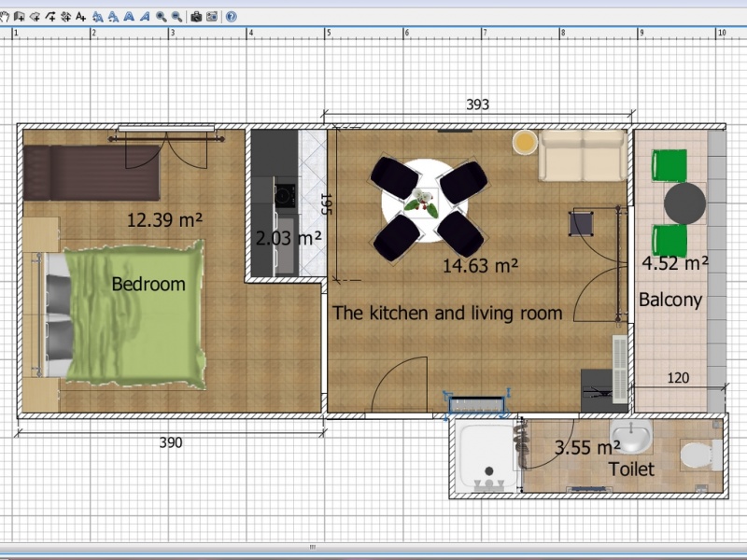Image resolution: width=747 pixels, height=560 pixels.
Task: Select the Add text tool
Action: [80, 17]
